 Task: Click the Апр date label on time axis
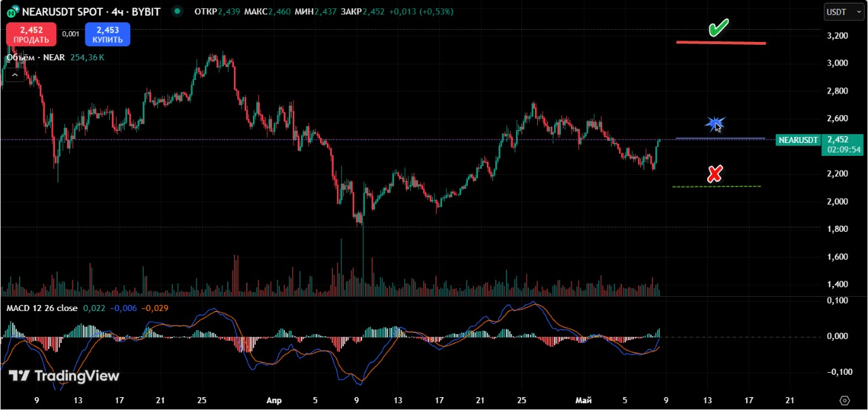274,401
